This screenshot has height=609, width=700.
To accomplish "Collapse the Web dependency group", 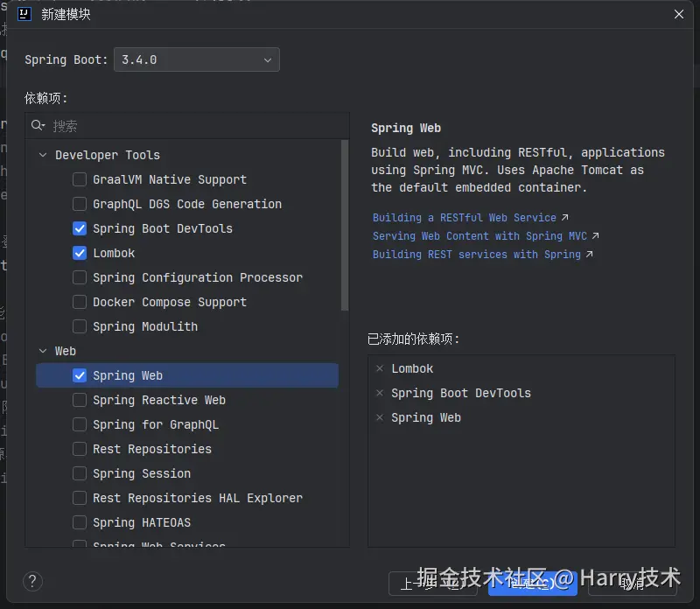I will pyautogui.click(x=43, y=351).
